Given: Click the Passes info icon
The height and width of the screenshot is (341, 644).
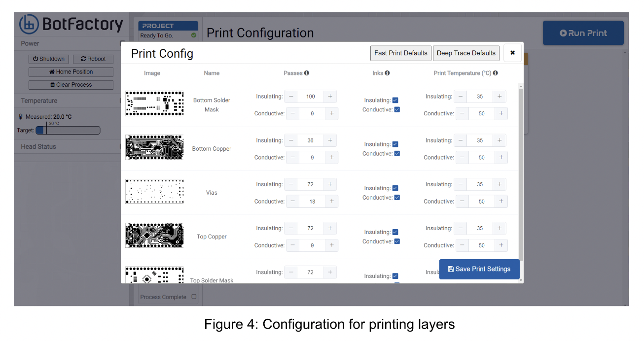Looking at the screenshot, I should 306,73.
